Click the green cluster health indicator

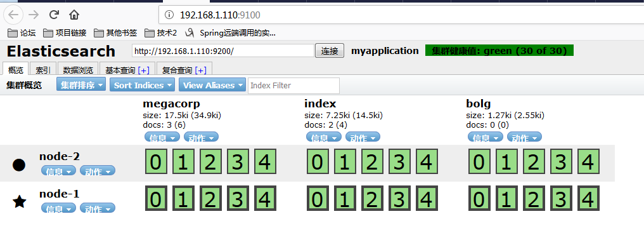[x=499, y=51]
